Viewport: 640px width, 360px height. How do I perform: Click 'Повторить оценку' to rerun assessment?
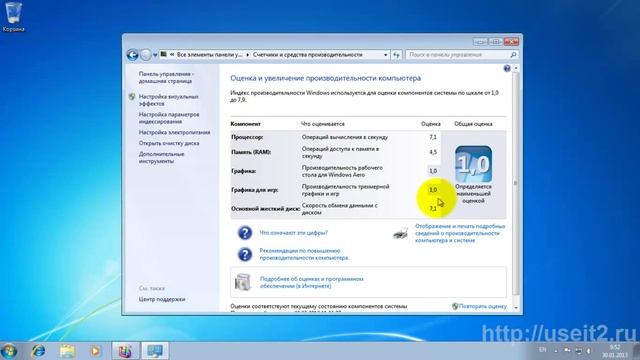482,306
